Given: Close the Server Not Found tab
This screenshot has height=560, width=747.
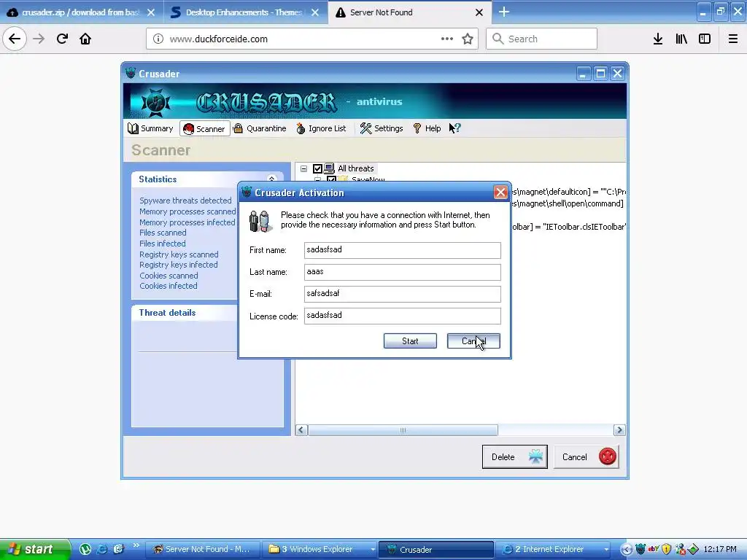Looking at the screenshot, I should coord(479,12).
